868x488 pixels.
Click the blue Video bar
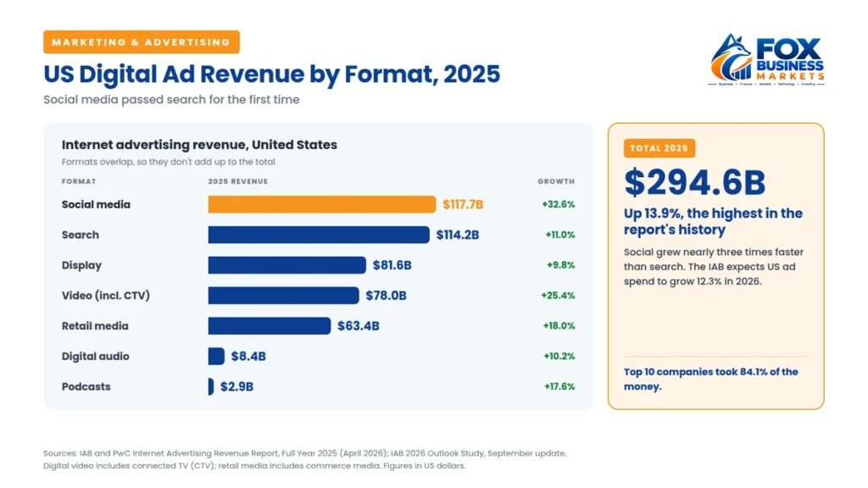point(283,296)
